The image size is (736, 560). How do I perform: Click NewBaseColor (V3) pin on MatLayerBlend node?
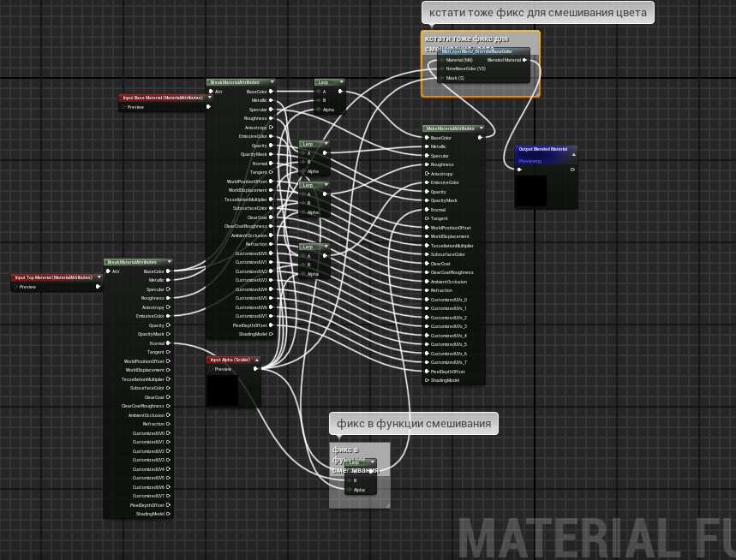coord(441,69)
